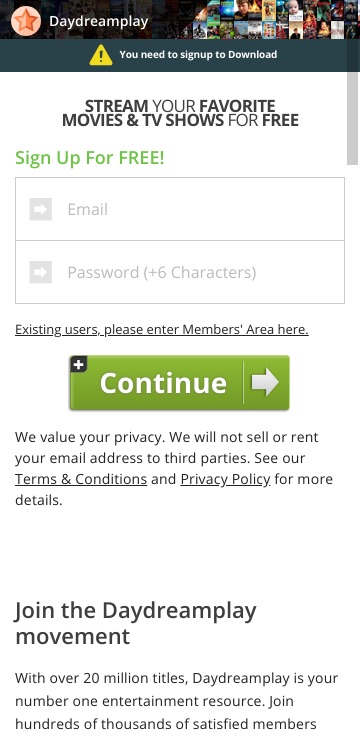
Task: Click the movie posters collage in header
Action: click(276, 19)
